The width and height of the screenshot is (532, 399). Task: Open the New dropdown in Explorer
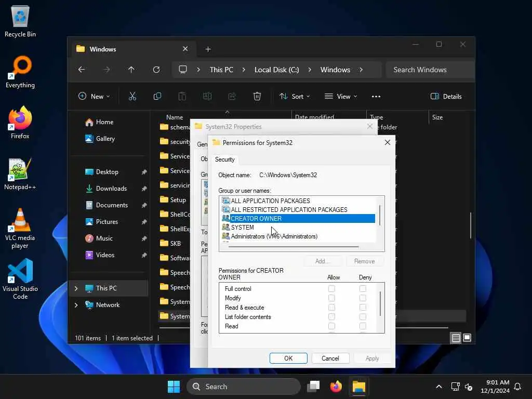tap(94, 96)
